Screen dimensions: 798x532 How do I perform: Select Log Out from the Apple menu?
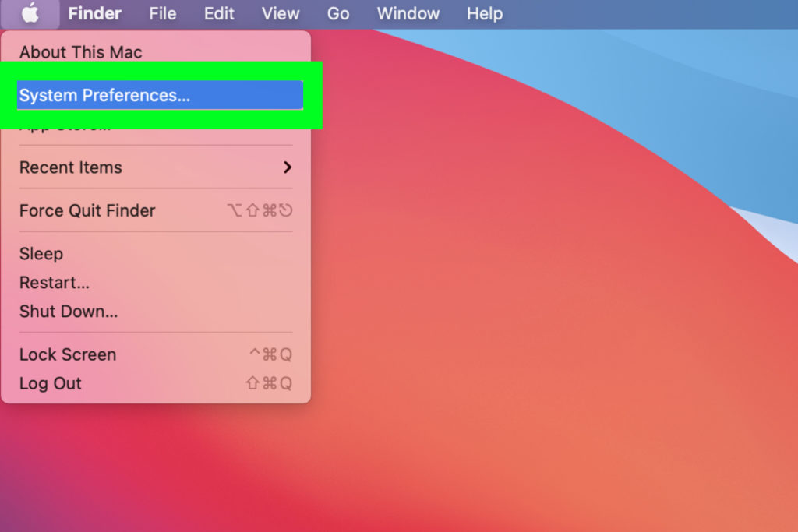pos(156,383)
